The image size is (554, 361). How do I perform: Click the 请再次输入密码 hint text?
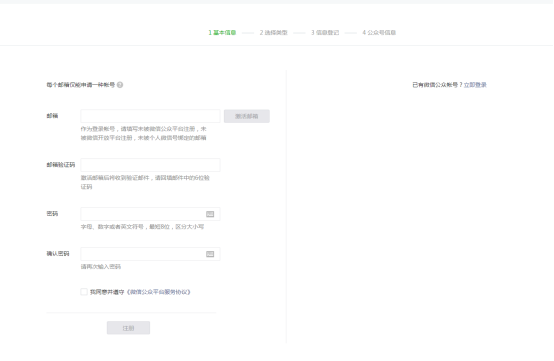(x=101, y=266)
